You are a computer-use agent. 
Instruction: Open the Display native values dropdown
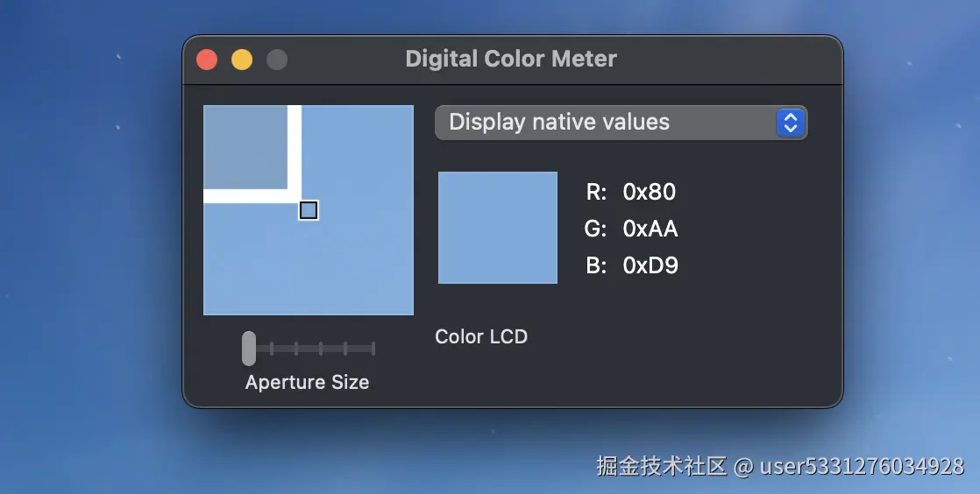[x=621, y=123]
